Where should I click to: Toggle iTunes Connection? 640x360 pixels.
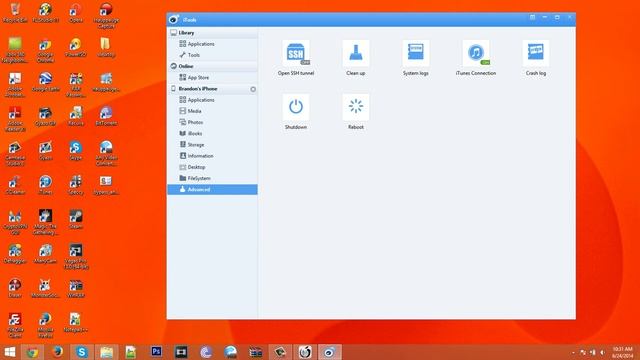476,53
